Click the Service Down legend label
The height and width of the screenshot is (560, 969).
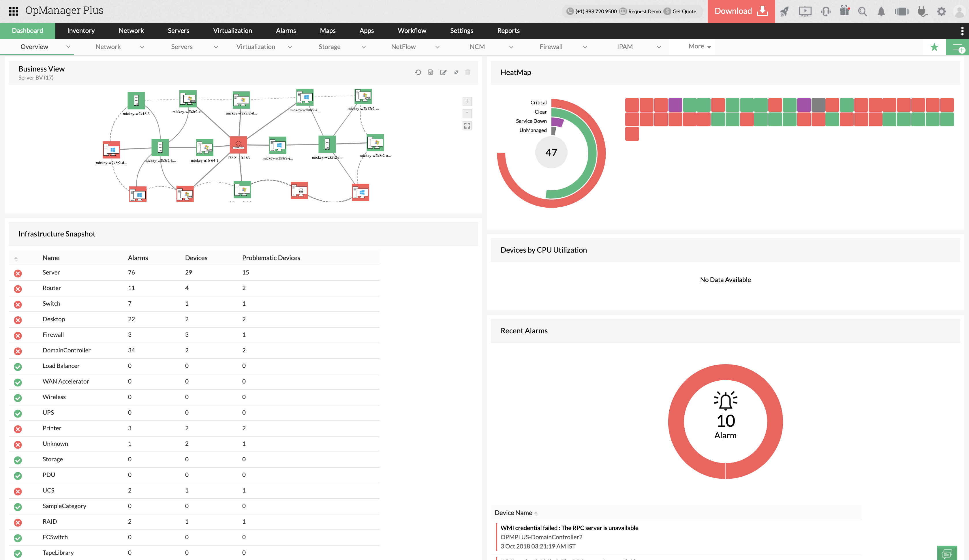(x=531, y=121)
